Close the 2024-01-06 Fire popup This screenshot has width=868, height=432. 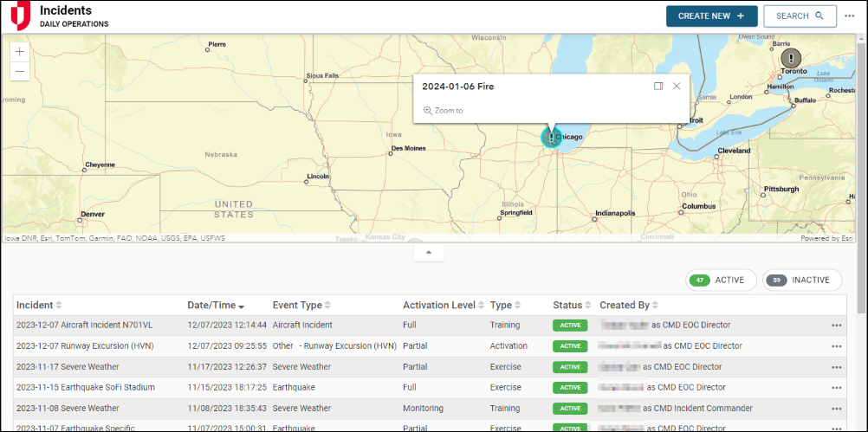pos(677,86)
